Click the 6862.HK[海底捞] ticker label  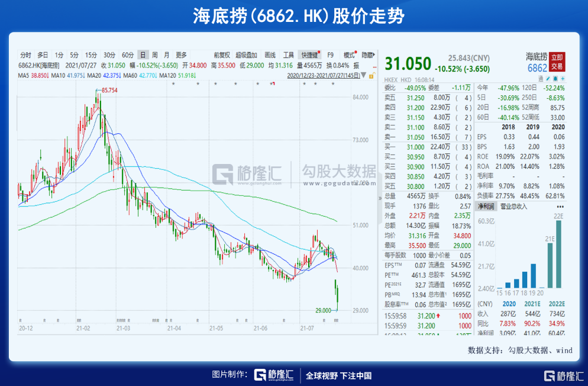tap(38, 65)
